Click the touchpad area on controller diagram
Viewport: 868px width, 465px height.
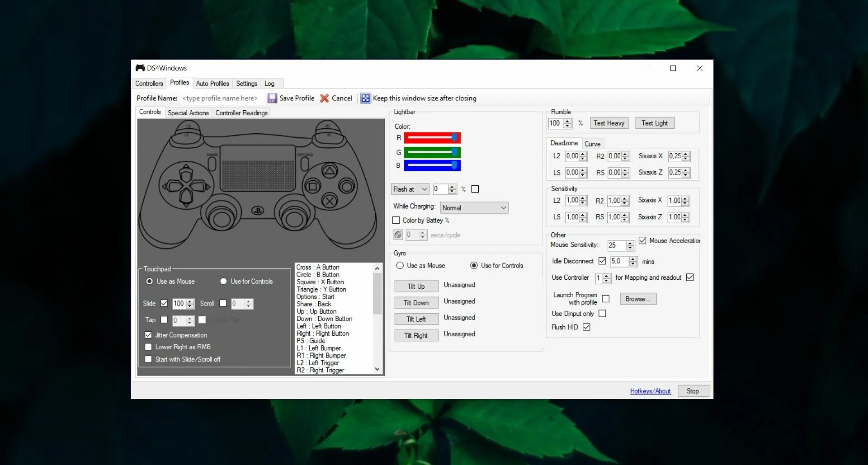point(258,168)
